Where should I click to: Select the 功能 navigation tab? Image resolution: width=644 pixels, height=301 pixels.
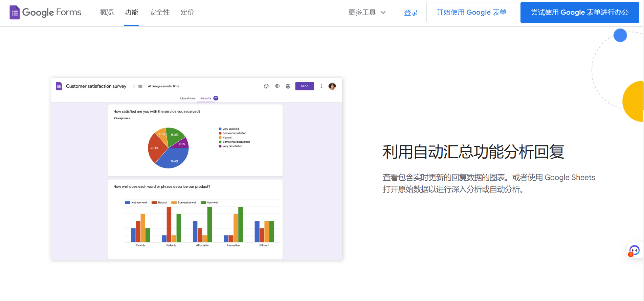tap(131, 13)
